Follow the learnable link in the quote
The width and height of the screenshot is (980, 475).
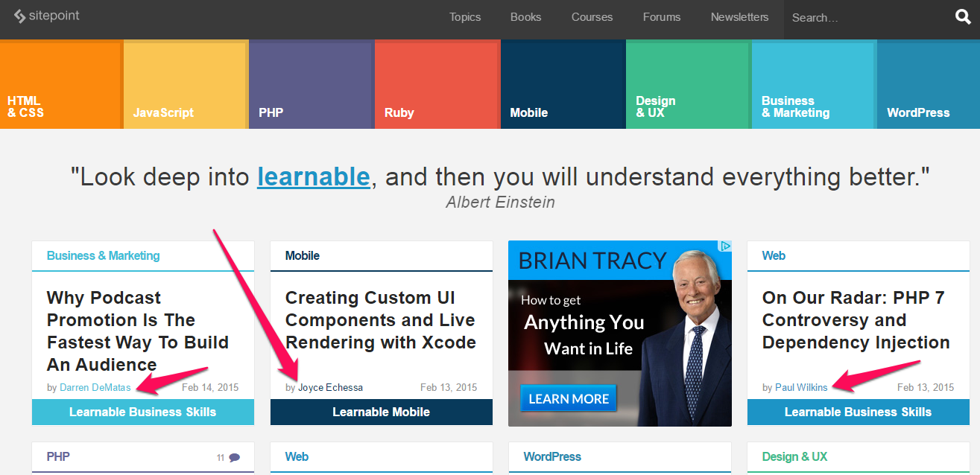[313, 177]
